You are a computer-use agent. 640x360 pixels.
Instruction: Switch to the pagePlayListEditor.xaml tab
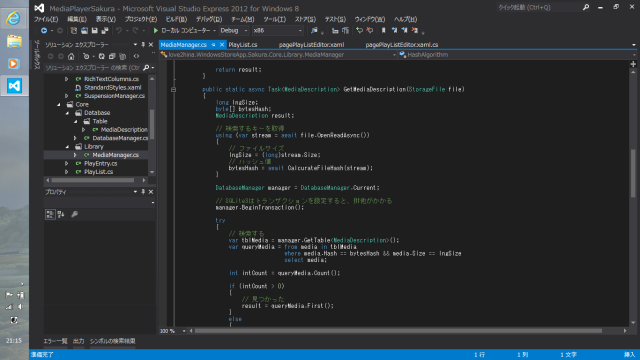(311, 45)
